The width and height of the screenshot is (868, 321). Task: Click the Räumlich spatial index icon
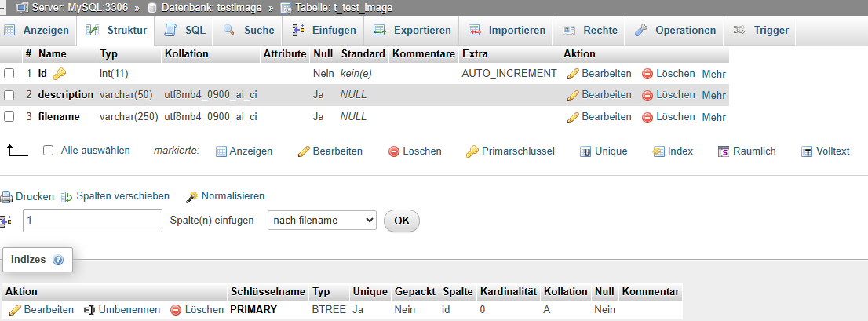tap(724, 151)
